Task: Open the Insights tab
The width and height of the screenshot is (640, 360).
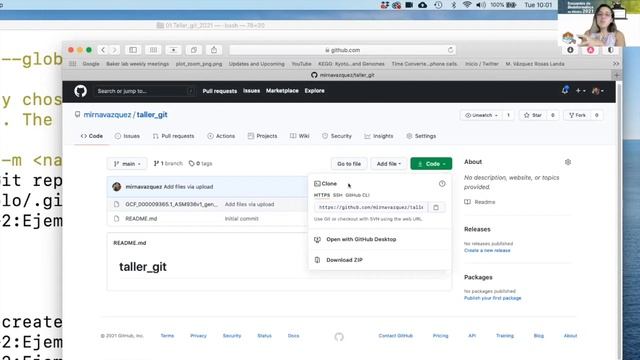Action: 379,136
